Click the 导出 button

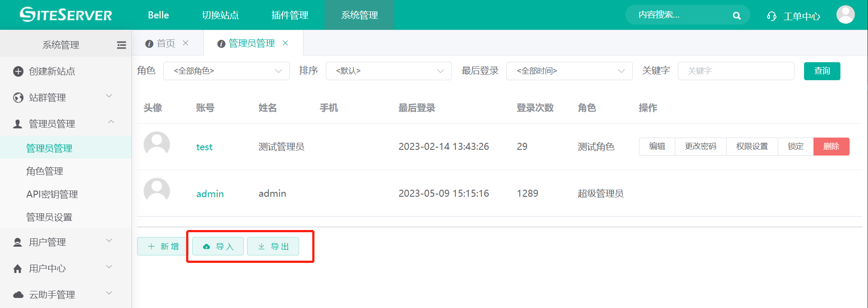273,246
